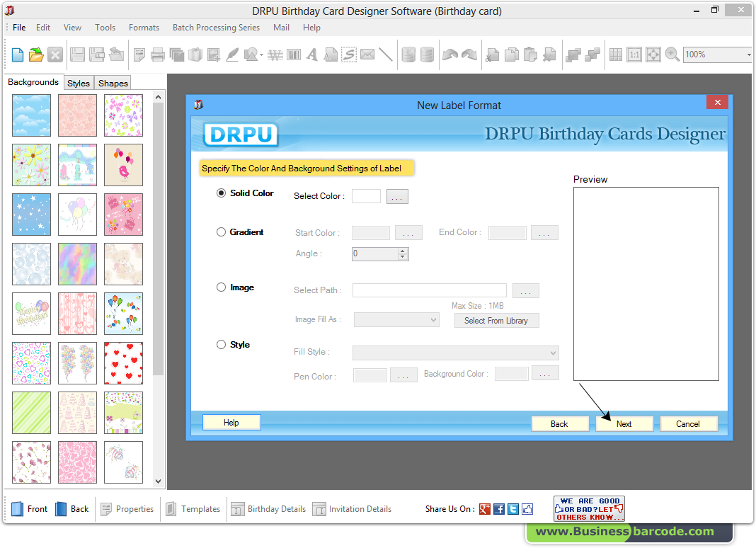
Task: Click the Cut scissors toolbar icon
Action: 492,55
